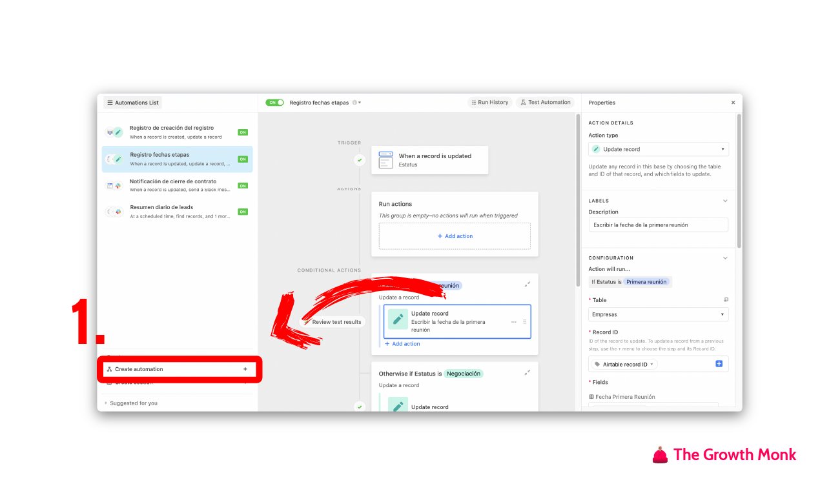Select the highlighted Update record action card
840x504 pixels.
click(457, 321)
